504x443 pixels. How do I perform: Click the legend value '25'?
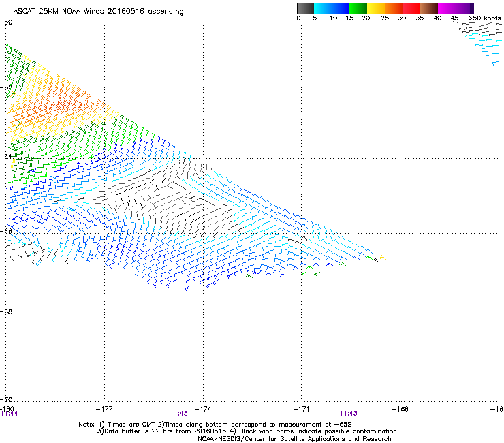tap(385, 18)
